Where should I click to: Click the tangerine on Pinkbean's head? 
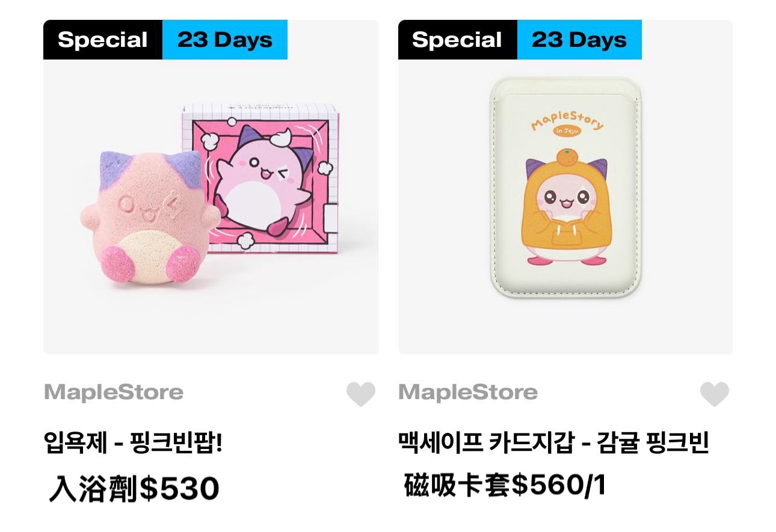(x=567, y=156)
